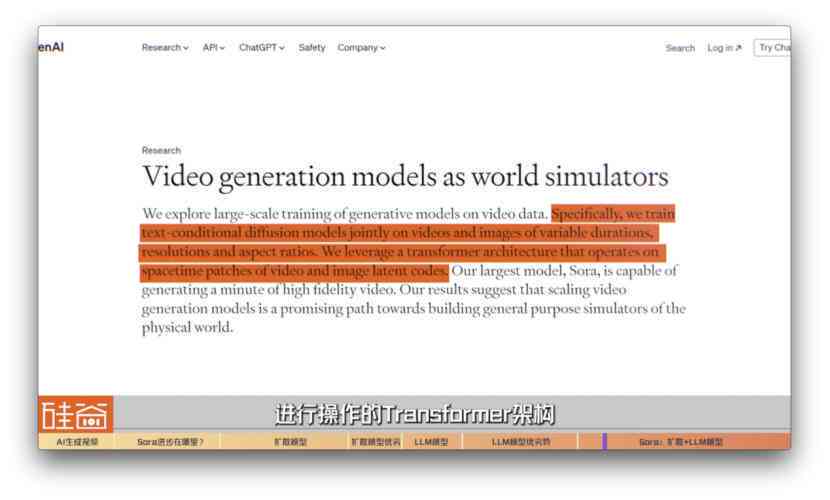Jump to the 'Sora: 扩散+LLM模型' chapter segment
Image resolution: width=830 pixels, height=500 pixels.
point(684,441)
